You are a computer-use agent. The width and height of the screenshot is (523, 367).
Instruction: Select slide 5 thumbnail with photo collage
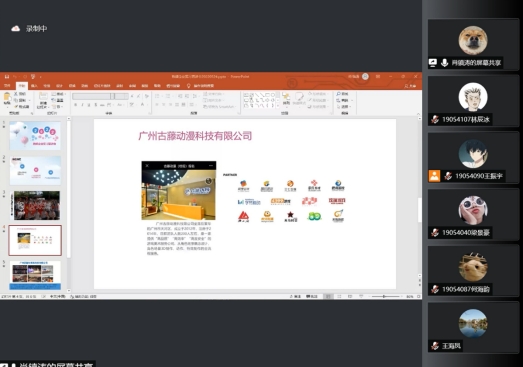35,275
